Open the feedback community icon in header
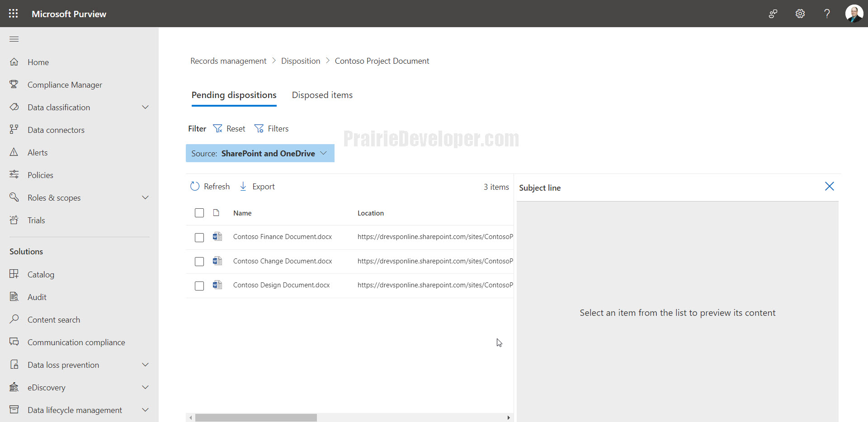This screenshot has width=868, height=422. tap(773, 14)
